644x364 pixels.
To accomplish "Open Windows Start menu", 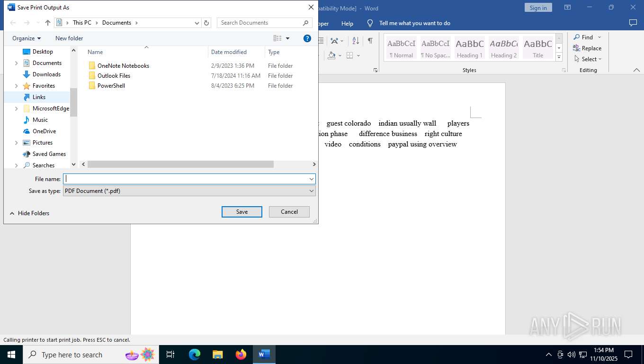I will coord(11,355).
